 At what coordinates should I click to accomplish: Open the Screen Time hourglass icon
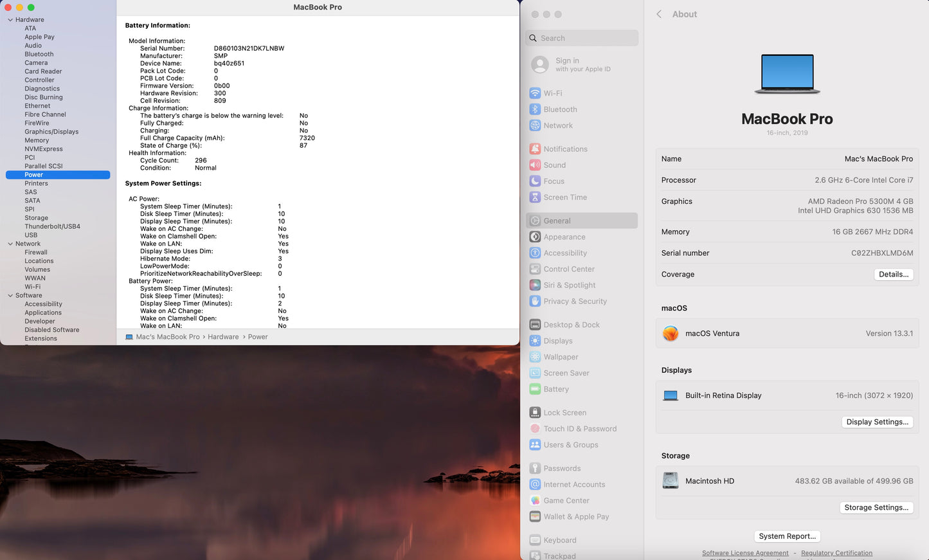coord(535,197)
